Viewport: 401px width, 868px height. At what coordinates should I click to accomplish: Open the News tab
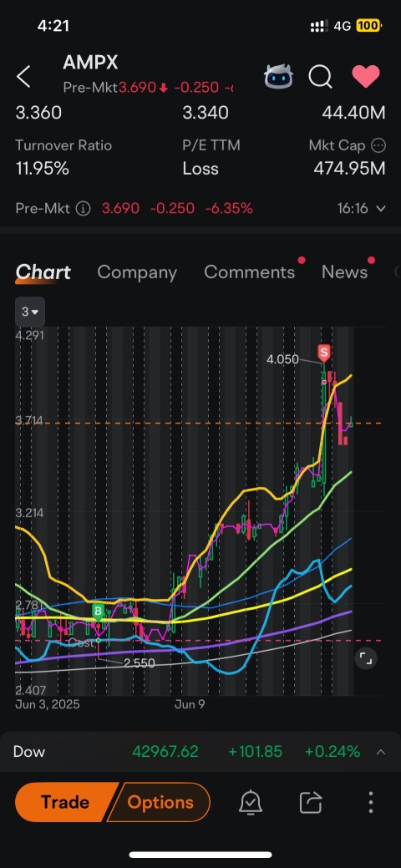tap(344, 272)
